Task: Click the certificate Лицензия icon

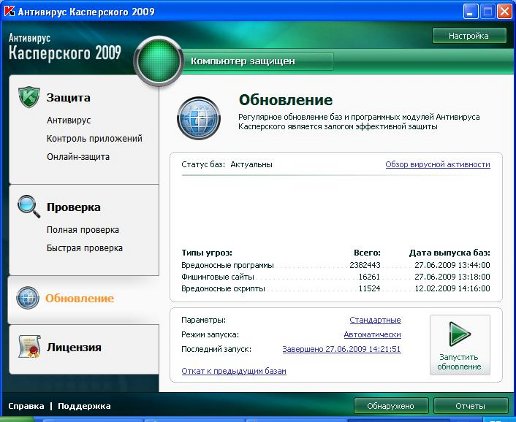Action: pos(29,347)
